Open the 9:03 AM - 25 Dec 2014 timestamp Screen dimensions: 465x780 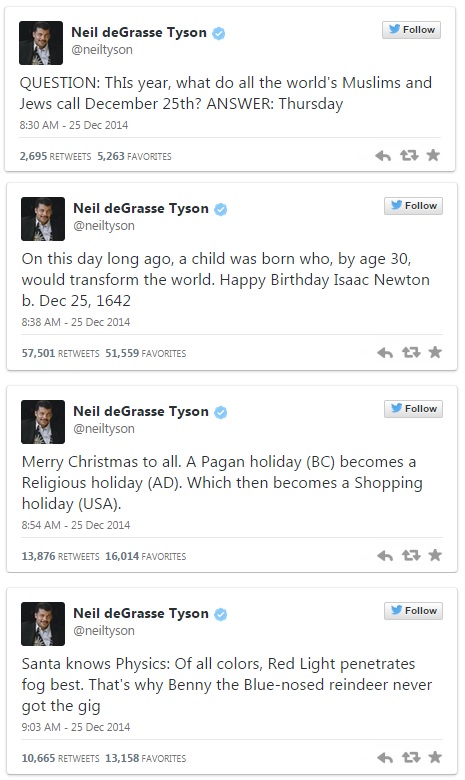[76, 727]
